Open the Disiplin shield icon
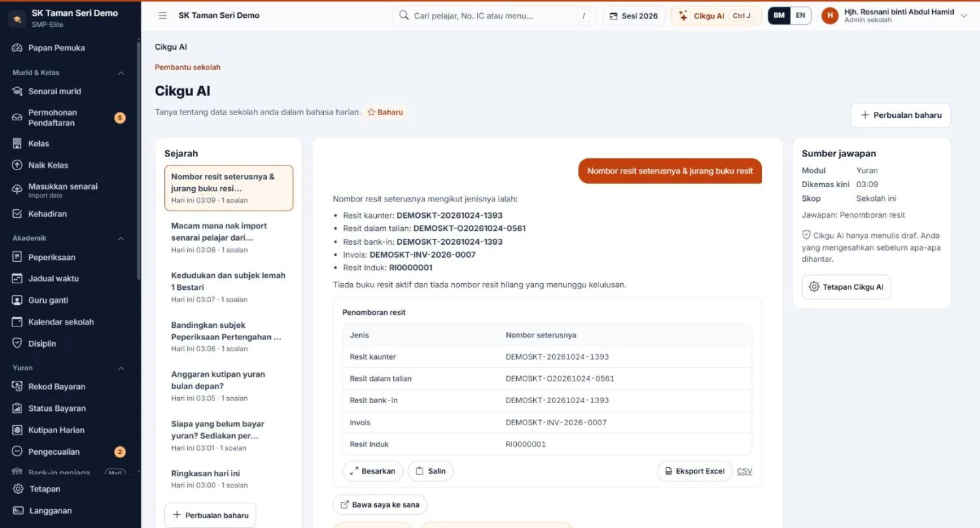Image resolution: width=980 pixels, height=528 pixels. (x=18, y=343)
